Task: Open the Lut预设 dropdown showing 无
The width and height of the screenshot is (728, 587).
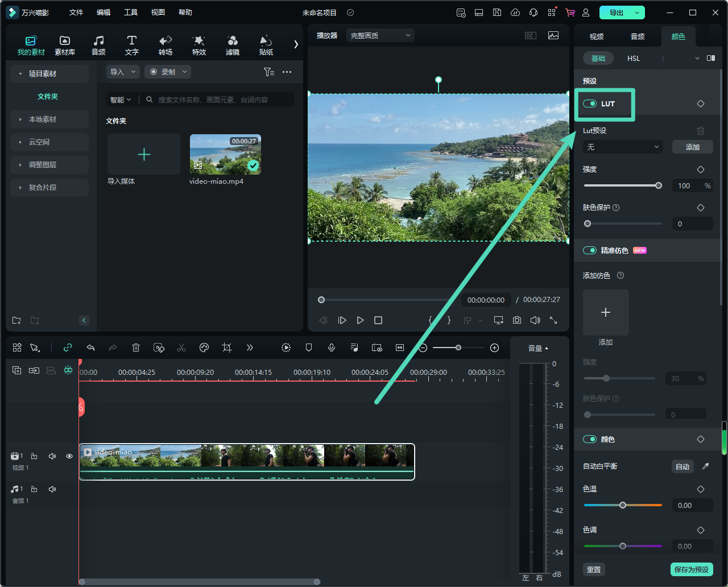Action: 623,147
